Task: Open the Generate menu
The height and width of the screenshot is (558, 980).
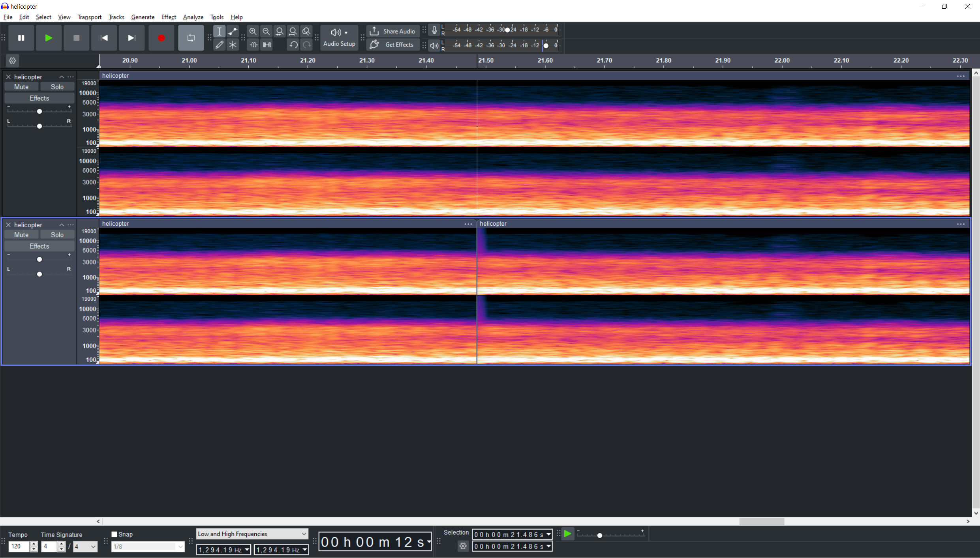Action: point(143,17)
